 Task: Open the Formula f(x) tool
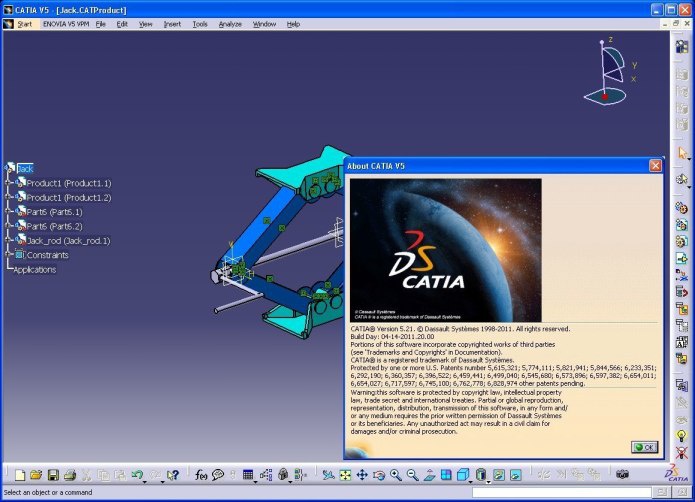201,475
